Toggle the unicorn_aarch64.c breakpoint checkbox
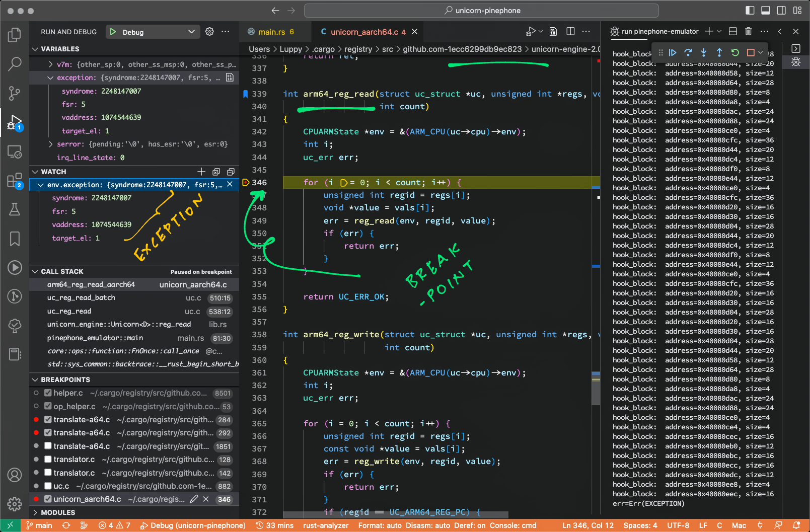The image size is (810, 532). coord(48,499)
